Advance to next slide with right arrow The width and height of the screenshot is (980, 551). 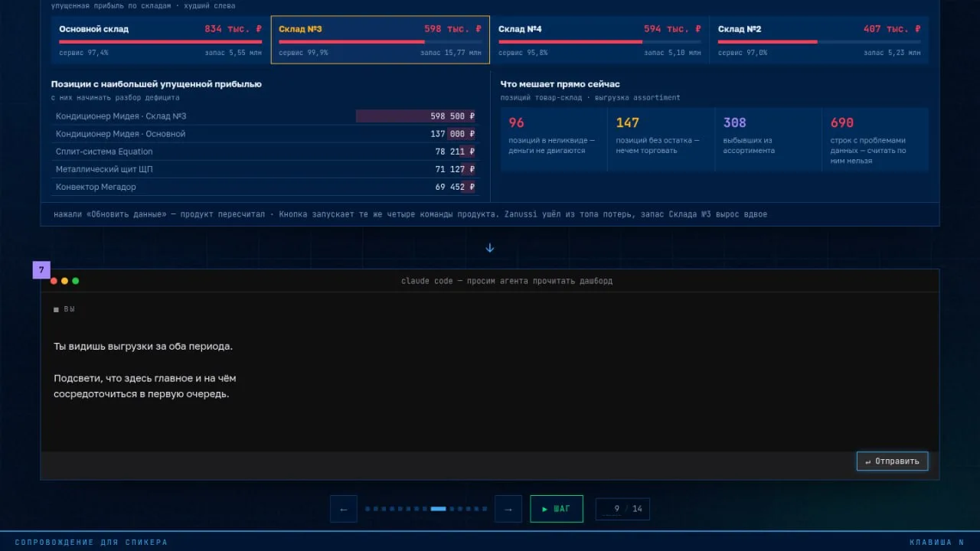coord(508,509)
